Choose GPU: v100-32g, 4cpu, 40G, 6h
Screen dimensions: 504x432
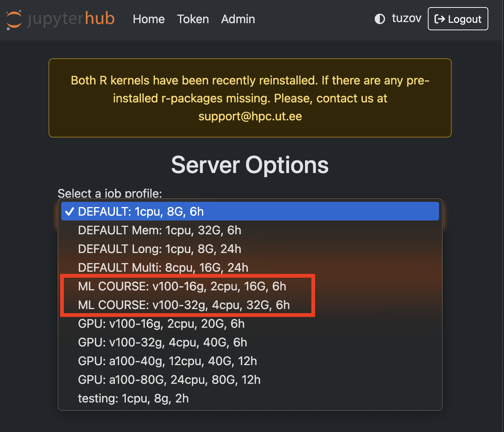250,342
